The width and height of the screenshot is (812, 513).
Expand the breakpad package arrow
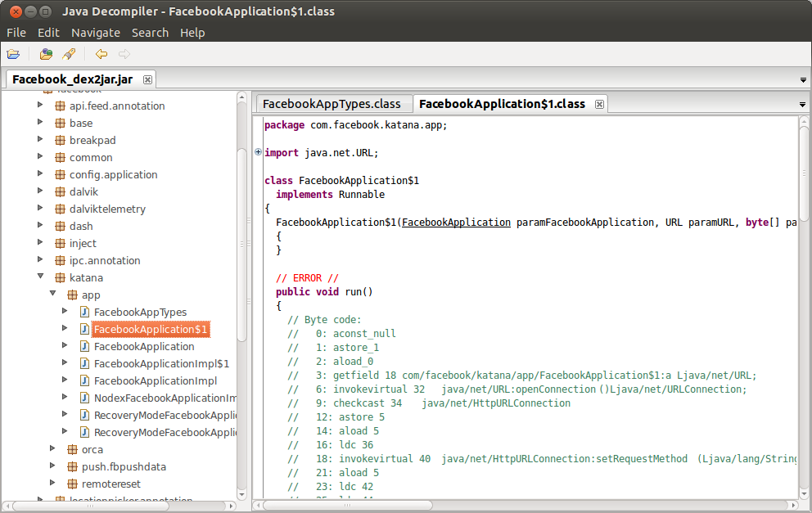coord(40,139)
